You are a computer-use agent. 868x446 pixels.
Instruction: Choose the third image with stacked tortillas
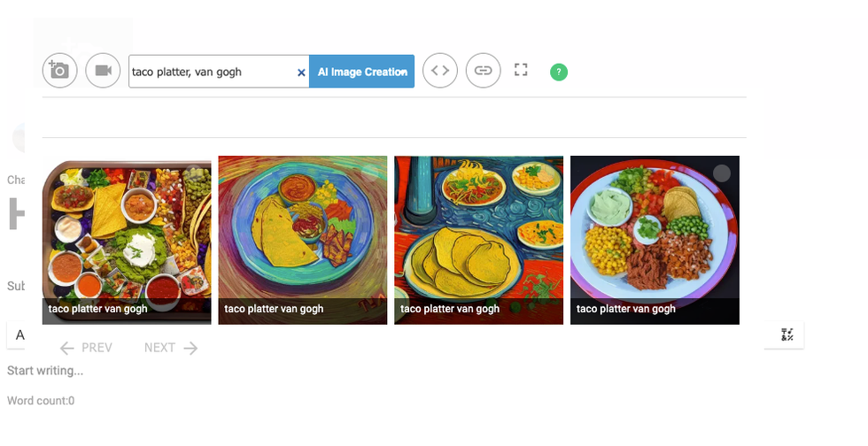tap(478, 230)
